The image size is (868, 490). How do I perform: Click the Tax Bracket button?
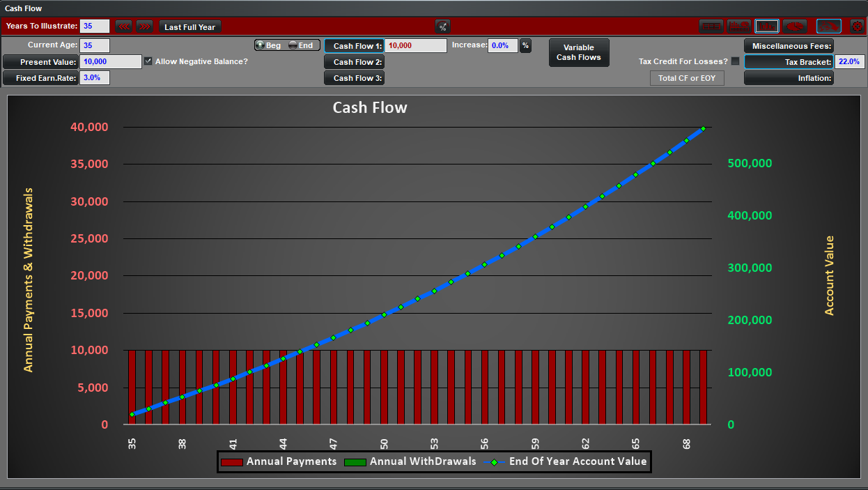[789, 61]
